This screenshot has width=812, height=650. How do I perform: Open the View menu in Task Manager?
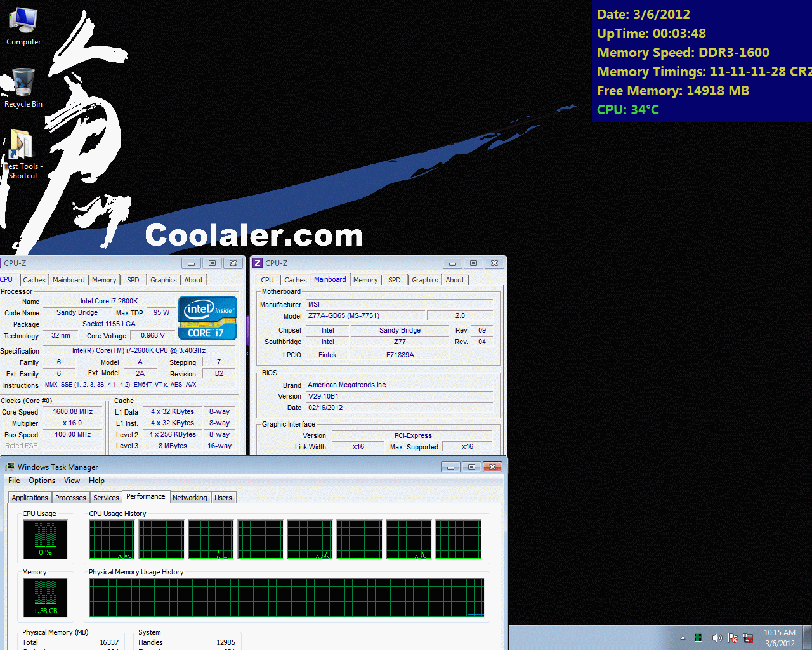coord(72,481)
